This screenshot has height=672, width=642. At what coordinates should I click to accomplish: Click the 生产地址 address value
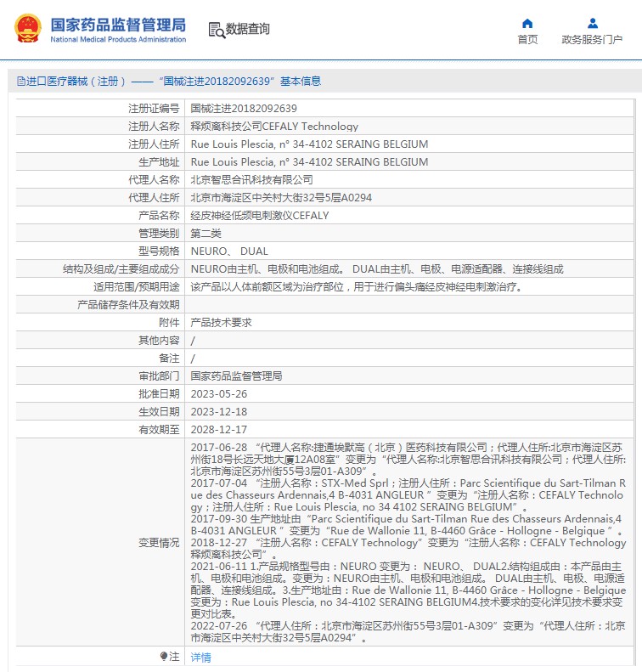point(309,162)
